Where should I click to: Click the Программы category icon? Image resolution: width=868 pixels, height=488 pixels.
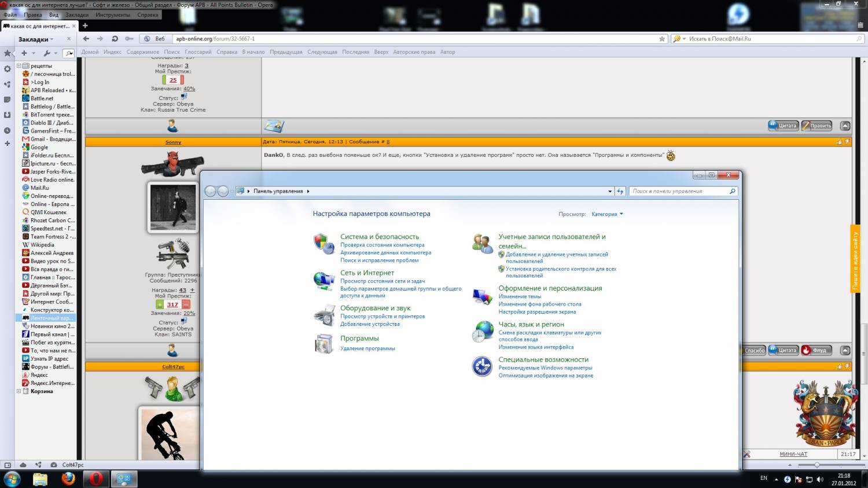324,343
